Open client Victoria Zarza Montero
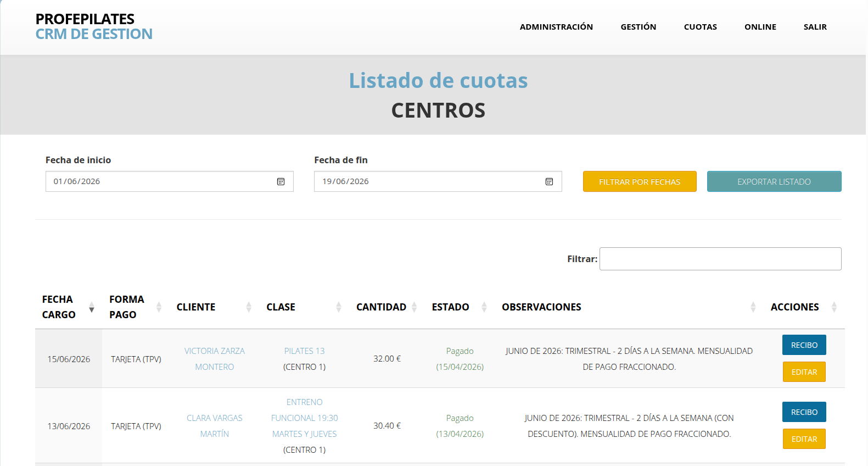This screenshot has width=868, height=466. pos(215,359)
